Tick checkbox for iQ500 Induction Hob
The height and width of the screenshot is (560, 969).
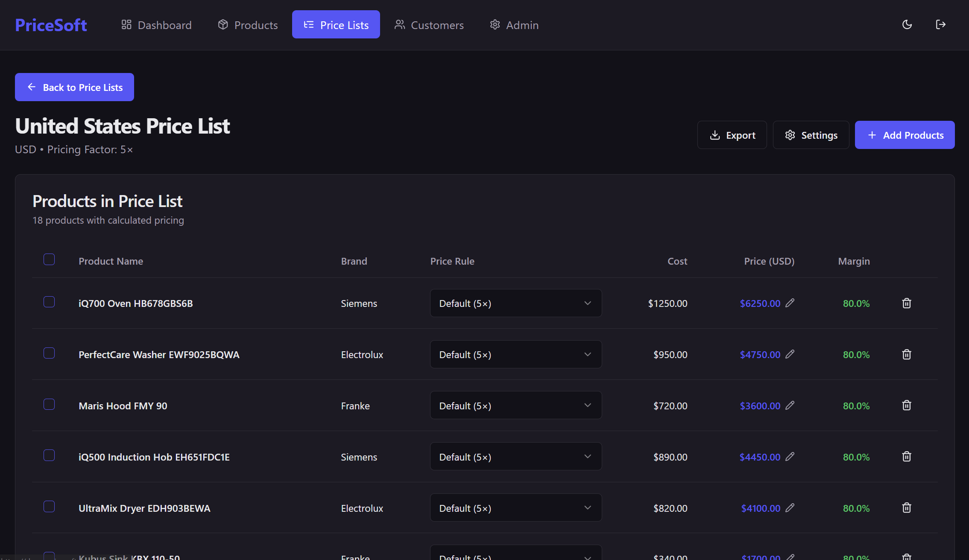pyautogui.click(x=49, y=455)
